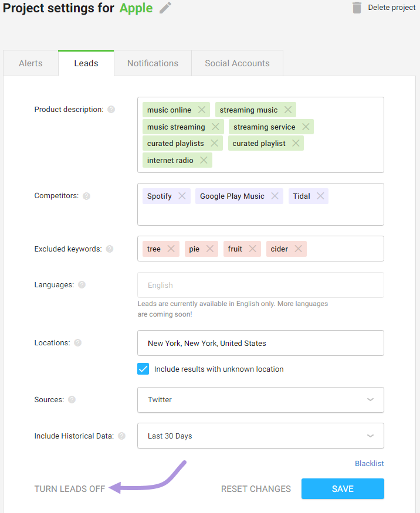
Task: Open the Include Historical Data dropdown
Action: click(x=260, y=436)
